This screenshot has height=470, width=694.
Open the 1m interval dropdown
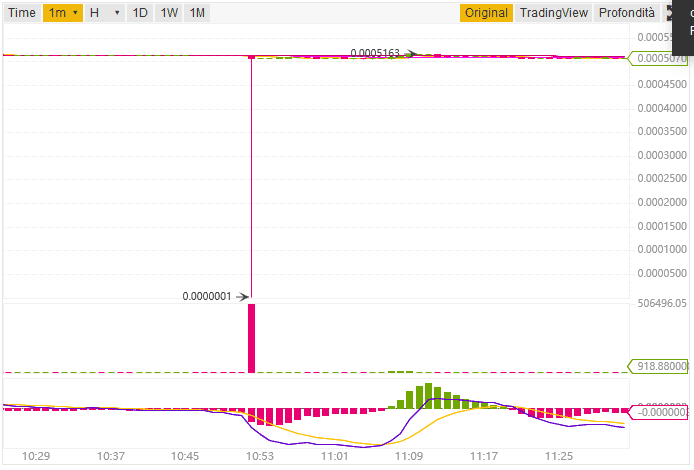pos(62,13)
